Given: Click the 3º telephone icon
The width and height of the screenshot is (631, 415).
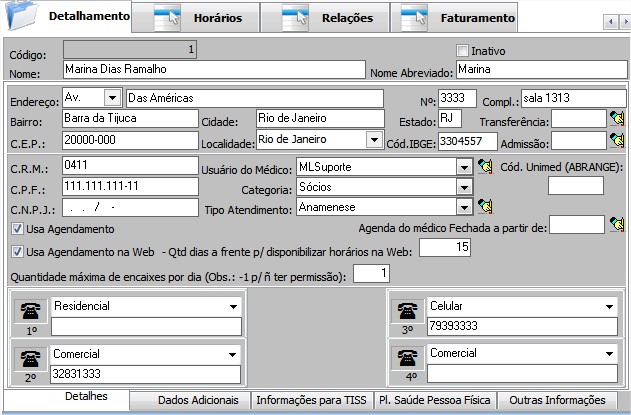Looking at the screenshot, I should point(406,309).
